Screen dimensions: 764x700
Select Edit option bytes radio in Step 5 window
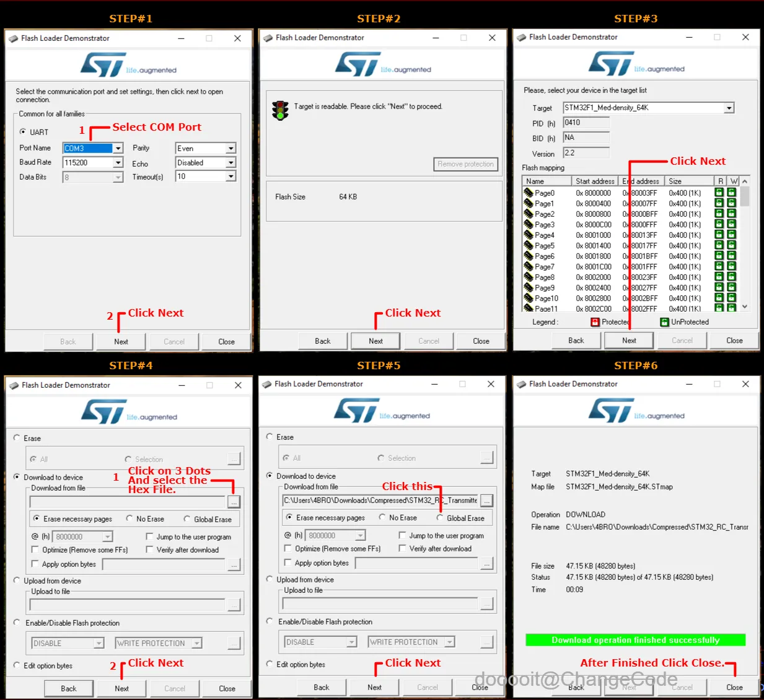(x=270, y=664)
